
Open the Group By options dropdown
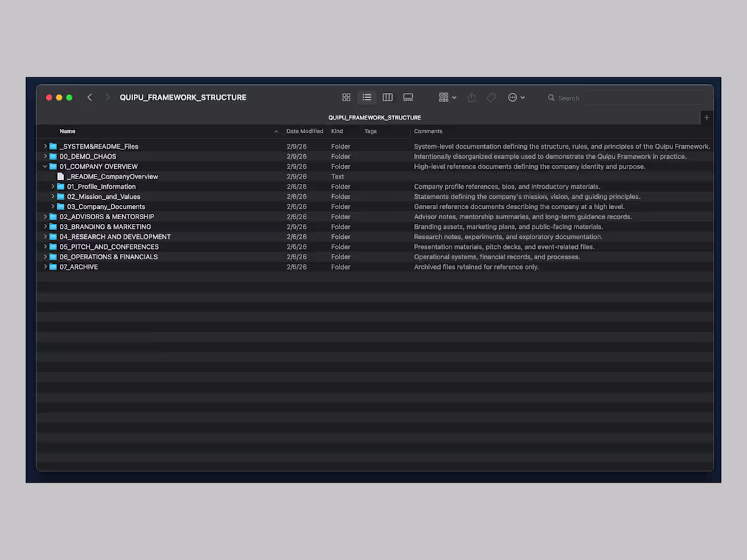tap(448, 97)
